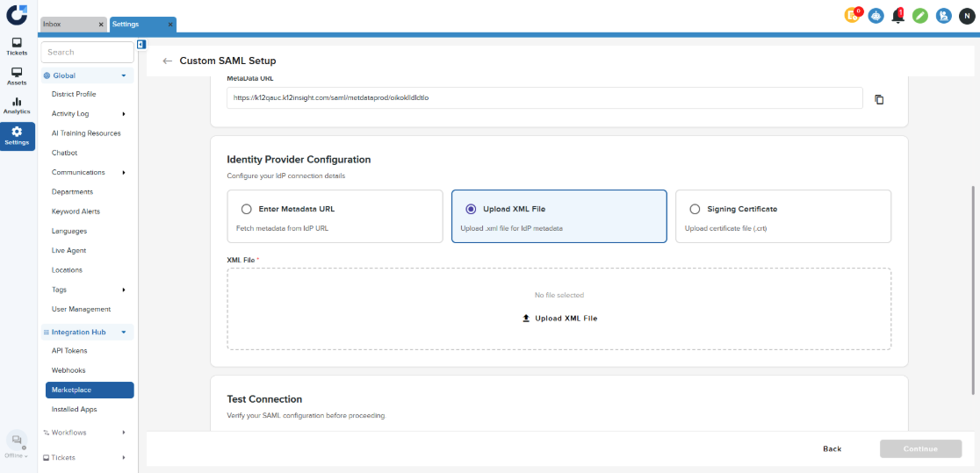Open the chatbot robot icon in header

pyautogui.click(x=876, y=15)
